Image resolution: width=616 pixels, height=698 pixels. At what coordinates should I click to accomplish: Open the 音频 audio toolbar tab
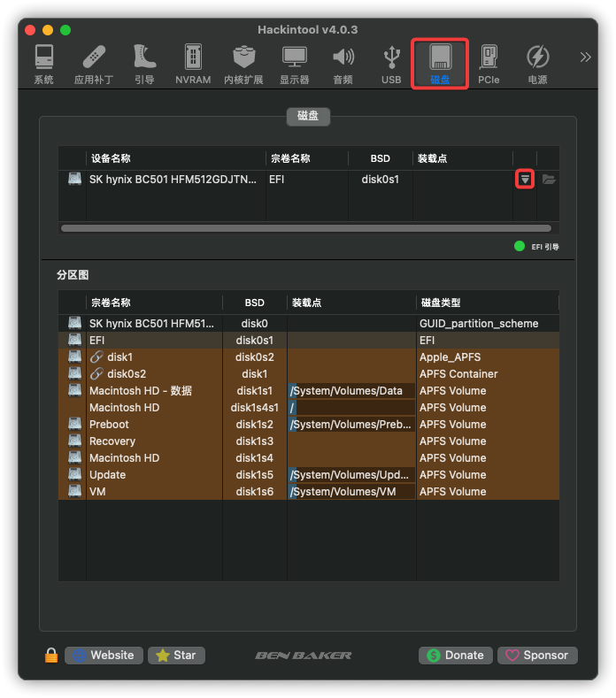[x=343, y=64]
